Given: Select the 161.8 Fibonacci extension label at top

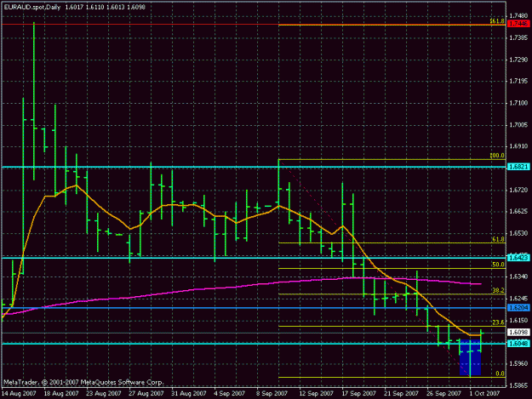Looking at the screenshot, I should pos(497,21).
